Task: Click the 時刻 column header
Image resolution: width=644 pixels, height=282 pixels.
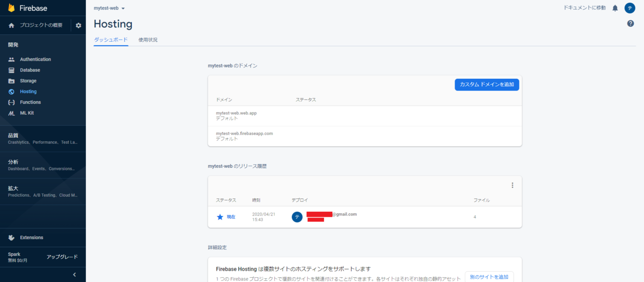Action: [257, 200]
